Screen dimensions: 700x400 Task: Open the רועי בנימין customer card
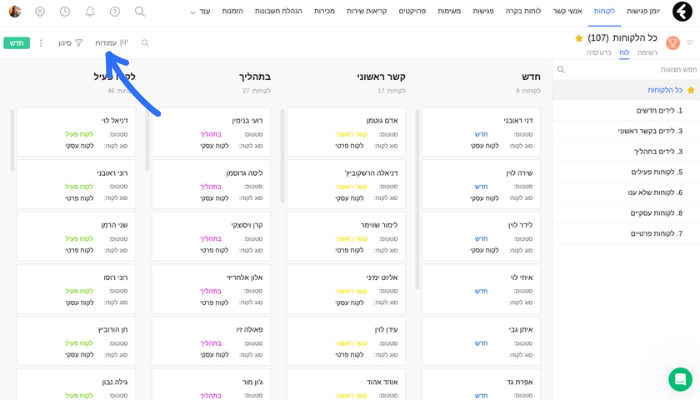tap(211, 132)
